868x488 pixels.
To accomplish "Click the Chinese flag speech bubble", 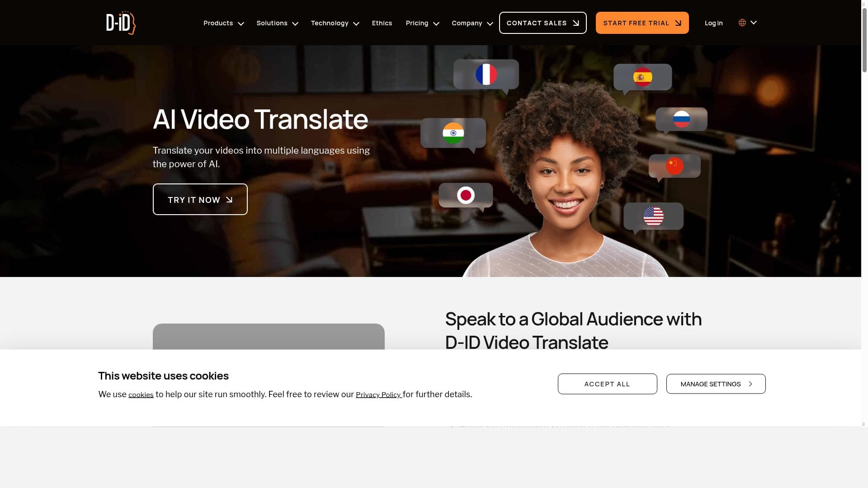I will [675, 166].
